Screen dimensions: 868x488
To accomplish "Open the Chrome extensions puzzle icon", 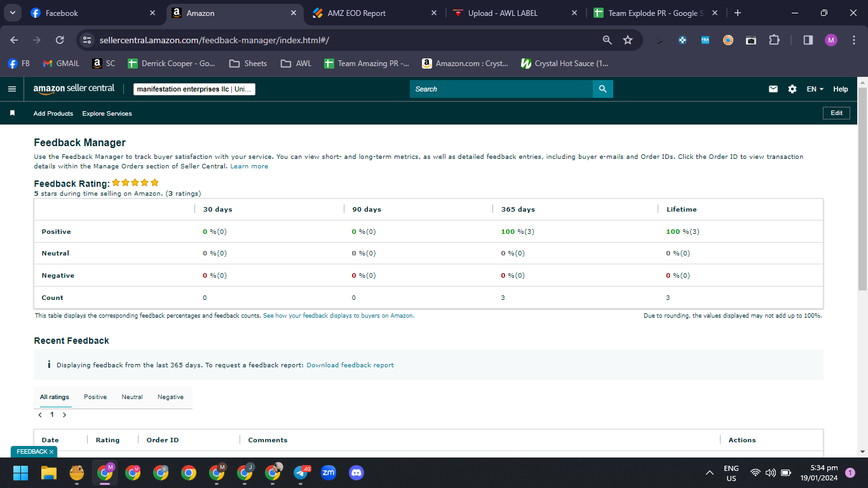I will coord(774,40).
